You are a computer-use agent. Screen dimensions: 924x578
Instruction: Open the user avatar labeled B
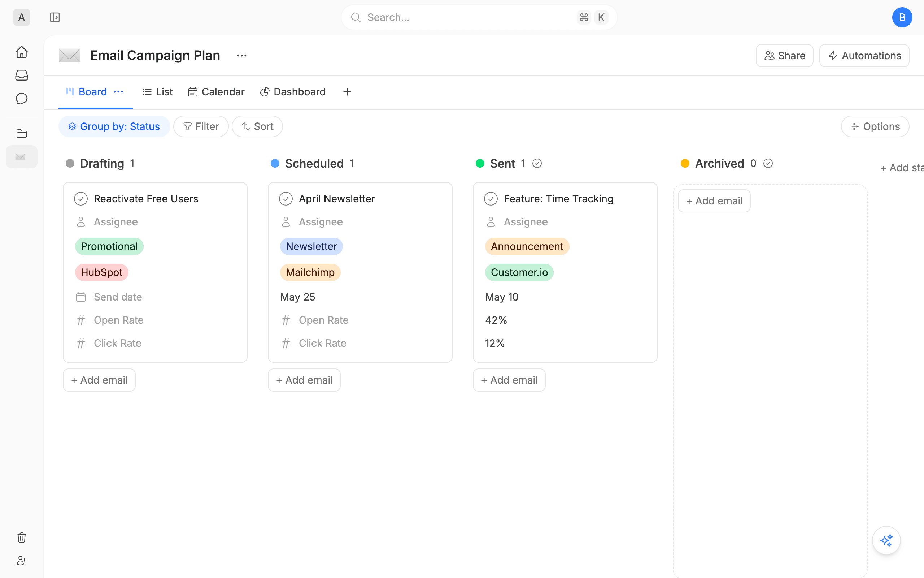[x=902, y=17]
